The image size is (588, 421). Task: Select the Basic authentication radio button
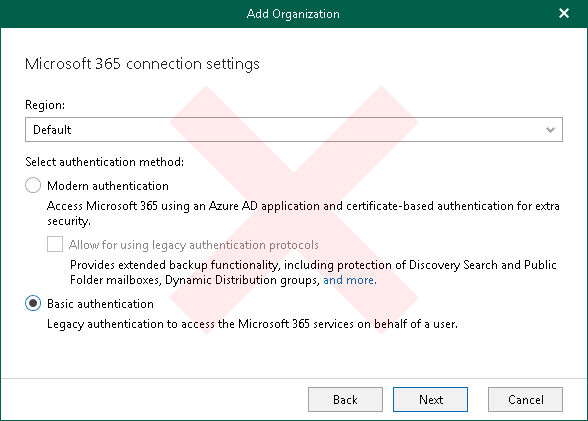point(33,303)
